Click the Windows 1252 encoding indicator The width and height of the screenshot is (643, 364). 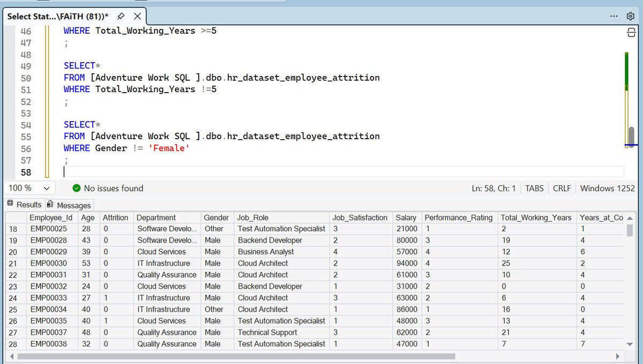(607, 188)
